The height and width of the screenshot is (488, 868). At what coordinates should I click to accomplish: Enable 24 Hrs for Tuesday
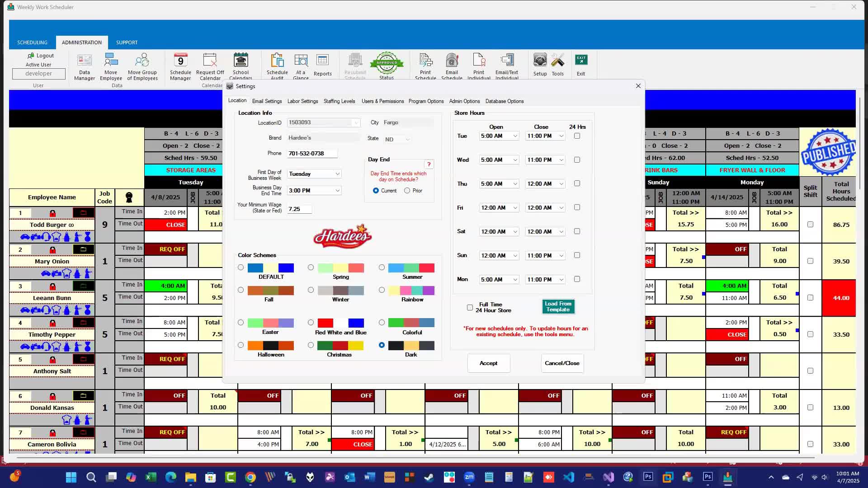pos(577,136)
